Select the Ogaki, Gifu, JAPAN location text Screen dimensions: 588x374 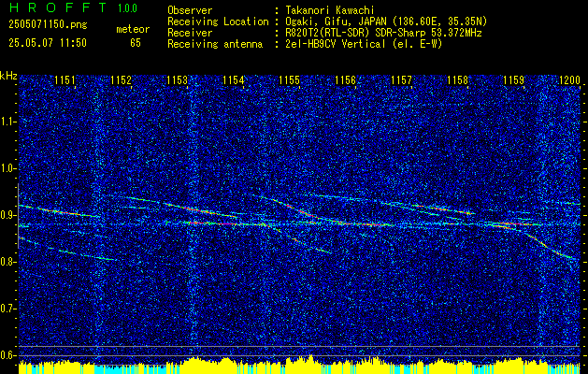pos(387,22)
